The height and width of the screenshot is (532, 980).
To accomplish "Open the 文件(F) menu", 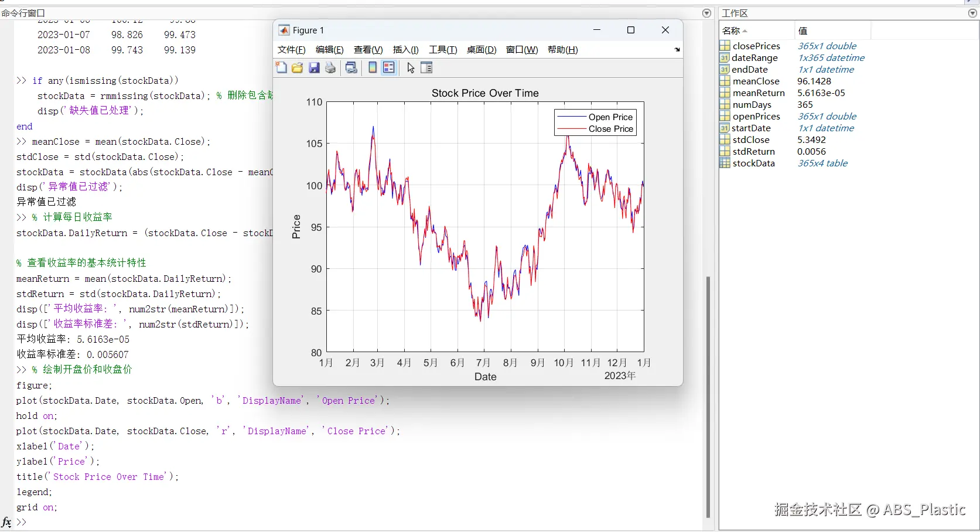I will point(291,50).
